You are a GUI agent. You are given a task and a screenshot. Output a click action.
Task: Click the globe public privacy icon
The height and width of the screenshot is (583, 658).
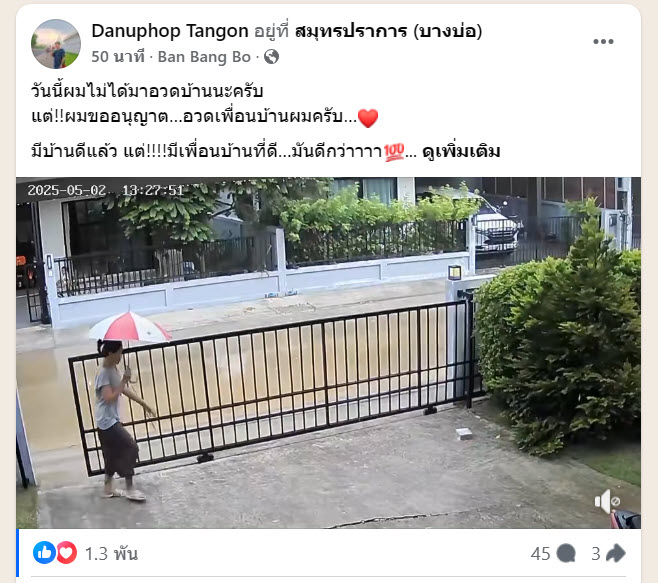pos(272,57)
